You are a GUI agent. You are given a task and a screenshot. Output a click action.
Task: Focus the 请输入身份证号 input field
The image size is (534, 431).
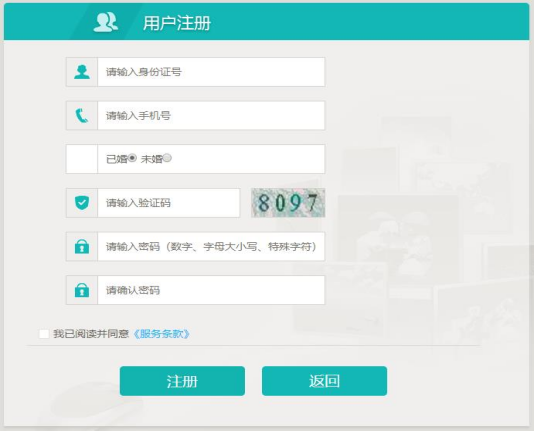pyautogui.click(x=211, y=72)
